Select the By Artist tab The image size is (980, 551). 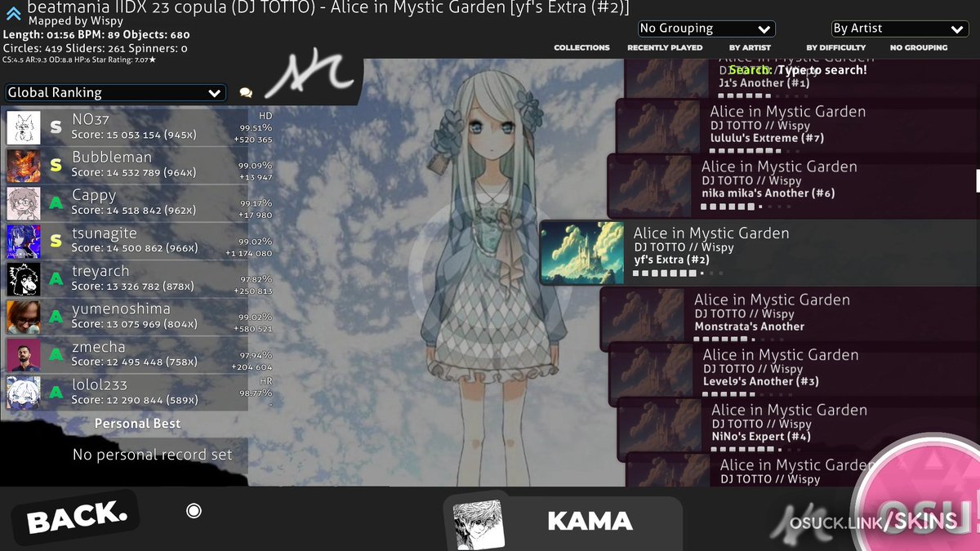tap(750, 48)
